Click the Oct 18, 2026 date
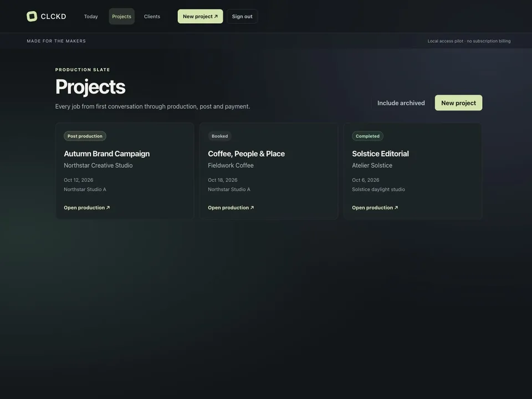This screenshot has height=399, width=532. [x=223, y=180]
